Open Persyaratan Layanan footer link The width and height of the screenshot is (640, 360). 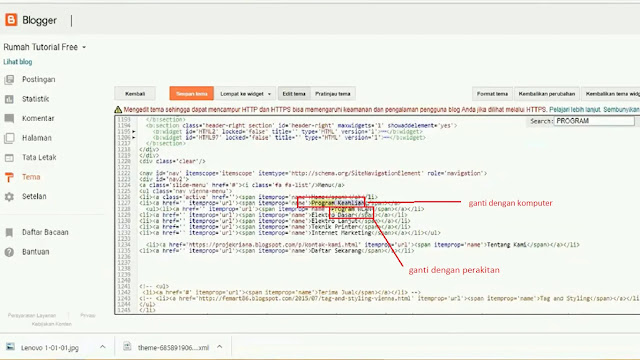click(32, 316)
